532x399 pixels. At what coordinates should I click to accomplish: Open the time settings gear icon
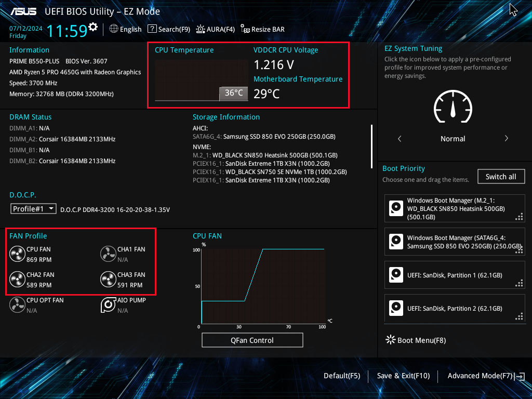(x=93, y=26)
